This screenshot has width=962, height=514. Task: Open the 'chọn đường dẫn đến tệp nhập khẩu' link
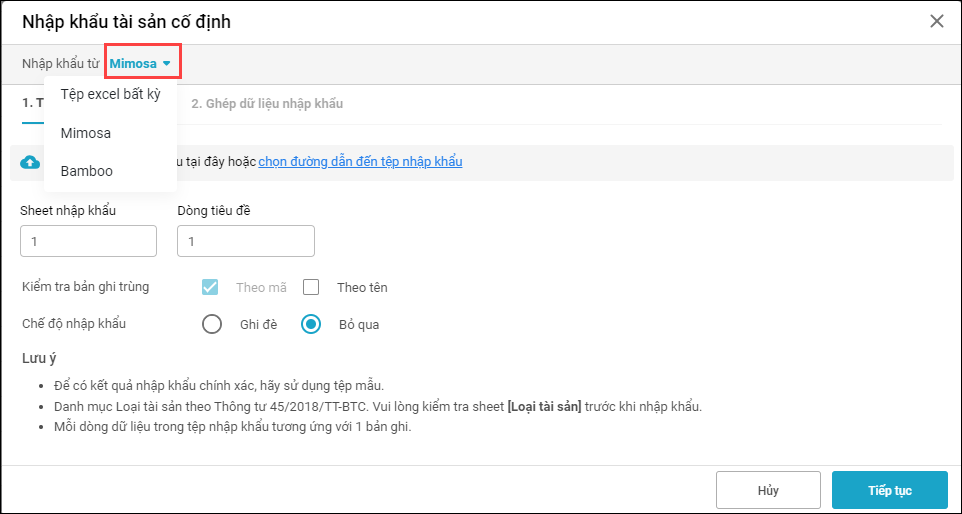pos(360,162)
